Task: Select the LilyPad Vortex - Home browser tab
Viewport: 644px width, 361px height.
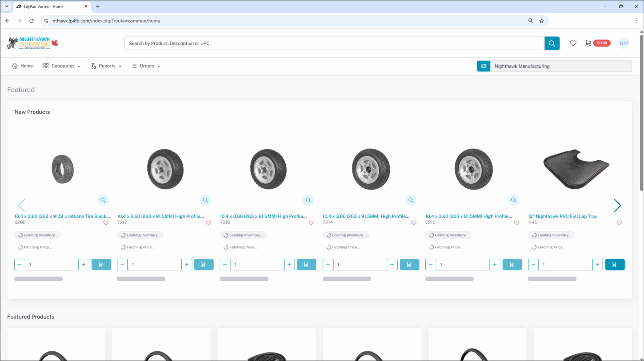Action: [x=44, y=7]
